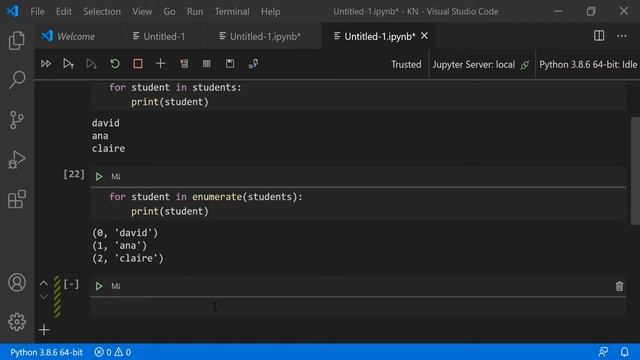Split the editor to the right
This screenshot has width=640, height=360.
(x=599, y=36)
